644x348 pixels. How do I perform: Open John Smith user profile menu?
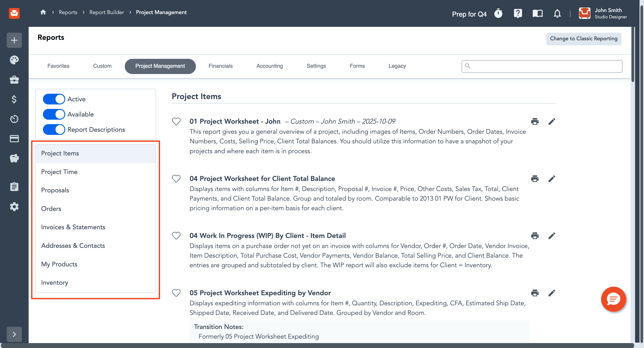click(x=602, y=13)
